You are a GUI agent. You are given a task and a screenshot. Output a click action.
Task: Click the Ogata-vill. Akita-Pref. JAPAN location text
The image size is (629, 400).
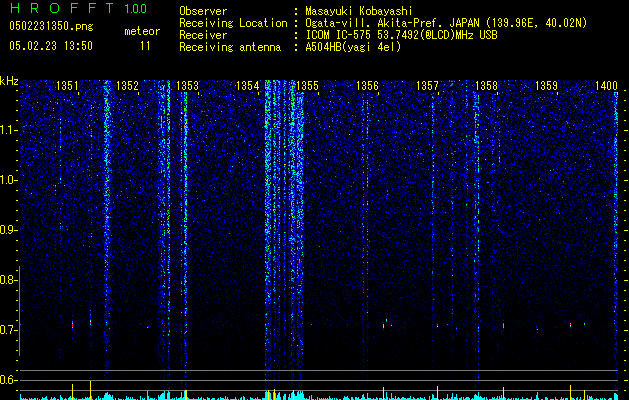[x=446, y=23]
